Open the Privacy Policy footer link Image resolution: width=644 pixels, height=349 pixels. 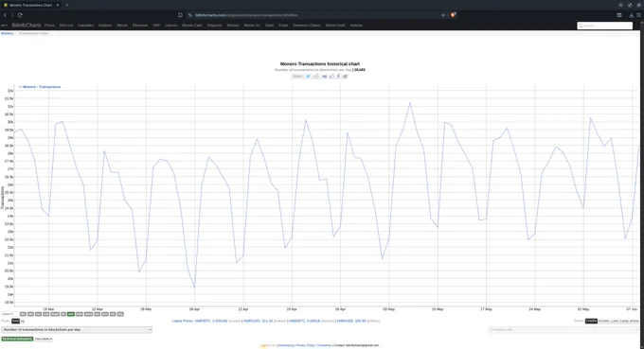click(x=305, y=345)
